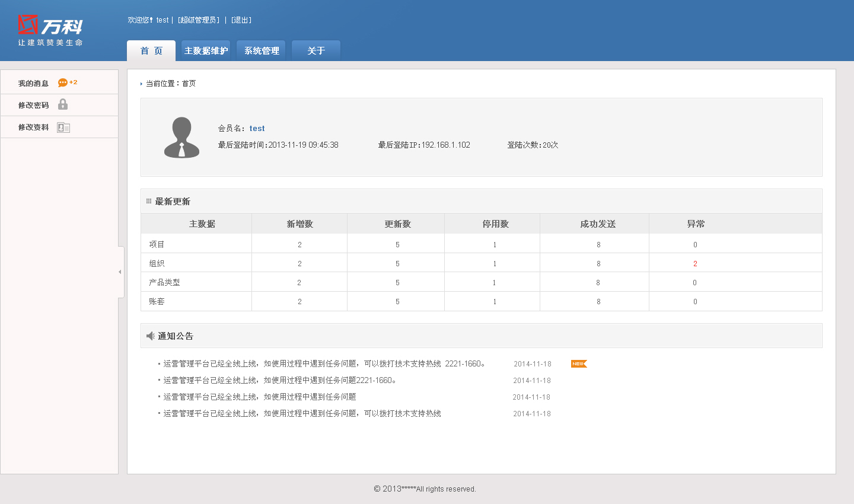Open the message bubble icon with +2
The width and height of the screenshot is (854, 504).
[x=68, y=82]
